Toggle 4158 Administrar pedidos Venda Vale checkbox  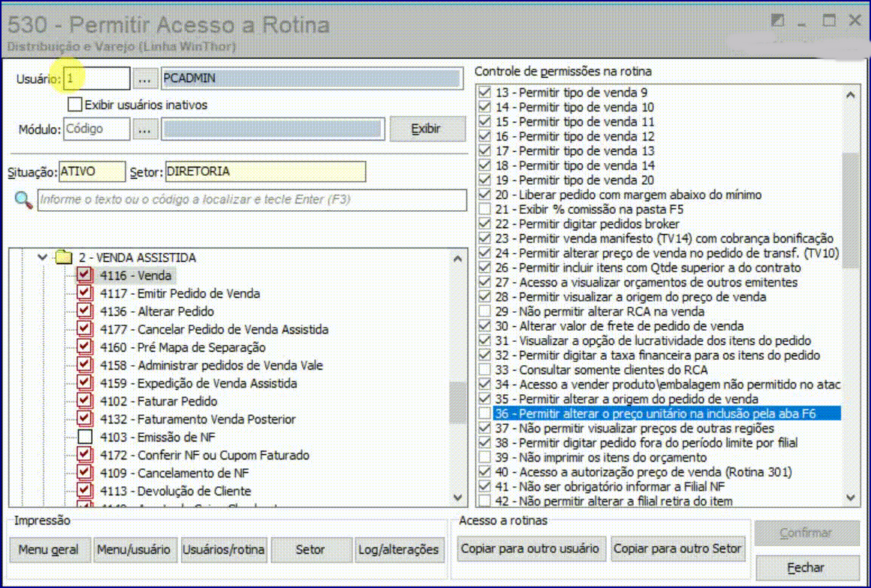[x=85, y=365]
